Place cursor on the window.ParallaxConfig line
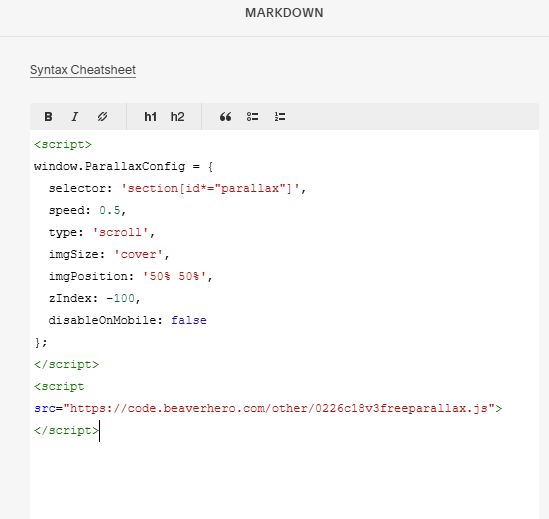This screenshot has height=519, width=549. [x=123, y=166]
